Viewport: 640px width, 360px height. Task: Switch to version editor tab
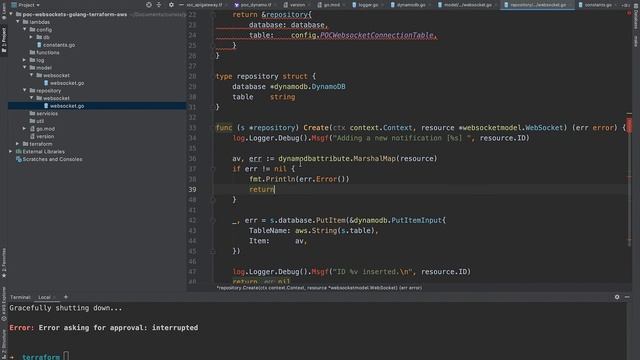(297, 5)
